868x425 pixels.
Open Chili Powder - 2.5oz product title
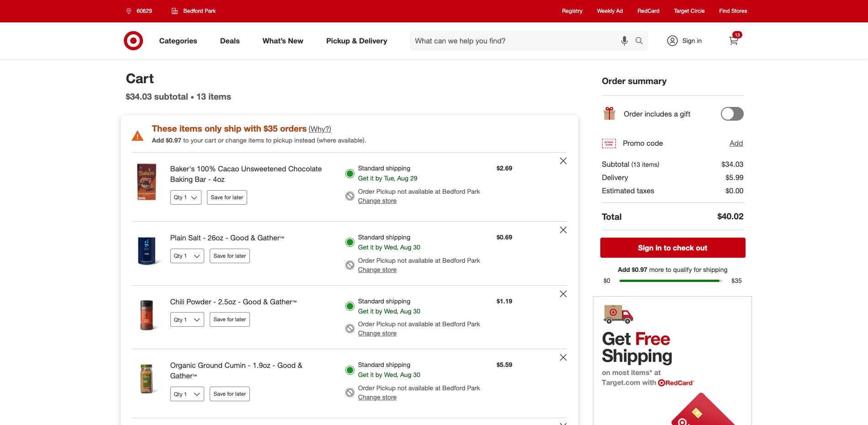click(x=233, y=302)
